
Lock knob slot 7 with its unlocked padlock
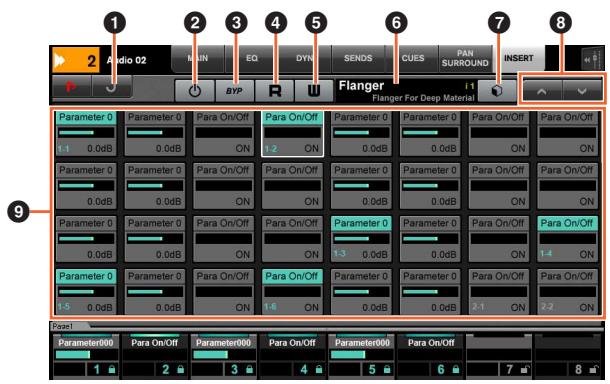(x=525, y=369)
